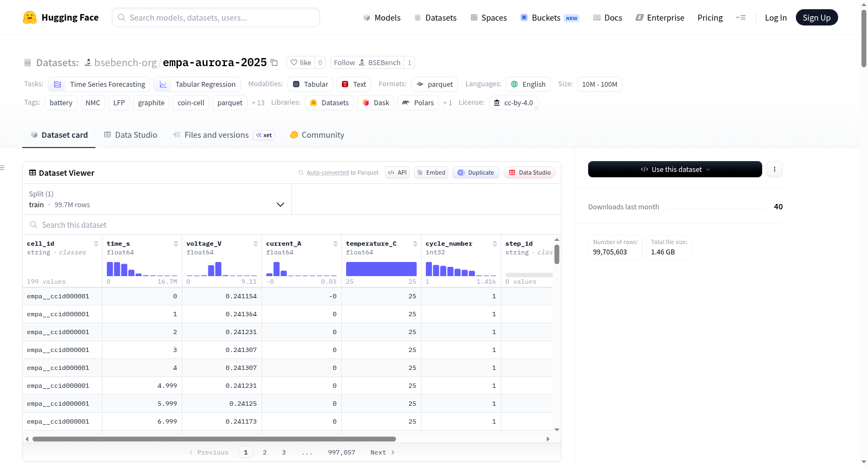Go to the Next page of rows
Image resolution: width=868 pixels, height=467 pixels.
tap(382, 452)
